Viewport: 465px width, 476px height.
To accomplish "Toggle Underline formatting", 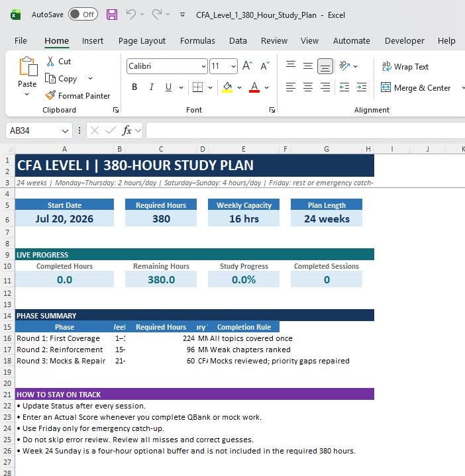I will coord(168,87).
